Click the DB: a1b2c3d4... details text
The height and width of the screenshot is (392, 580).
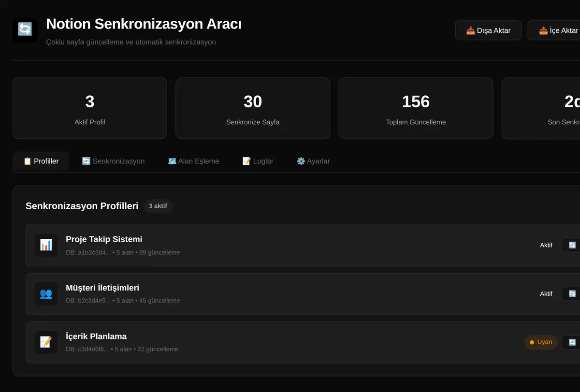tap(123, 252)
